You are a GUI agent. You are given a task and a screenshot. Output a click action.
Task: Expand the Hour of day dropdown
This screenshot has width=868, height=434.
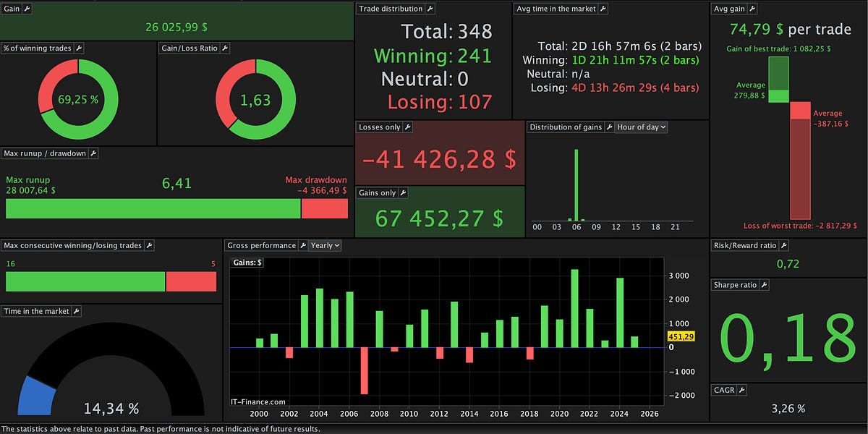click(x=642, y=127)
